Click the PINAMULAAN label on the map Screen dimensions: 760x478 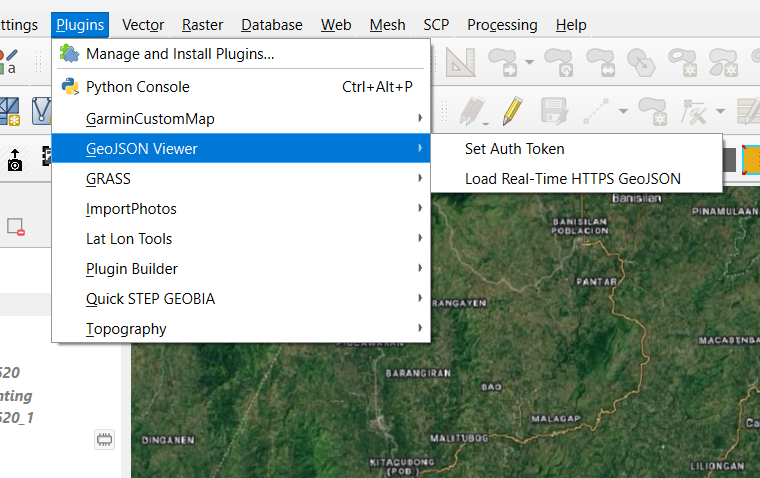pos(725,211)
